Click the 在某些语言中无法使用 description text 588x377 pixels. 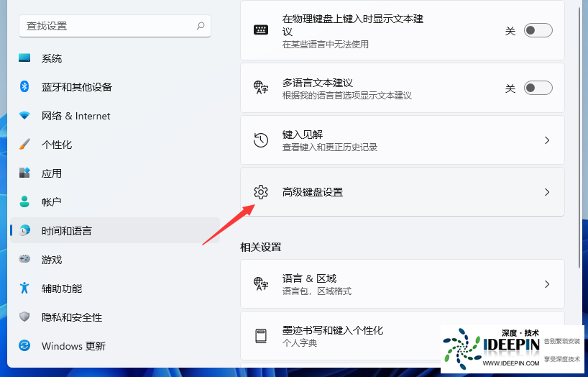click(326, 45)
